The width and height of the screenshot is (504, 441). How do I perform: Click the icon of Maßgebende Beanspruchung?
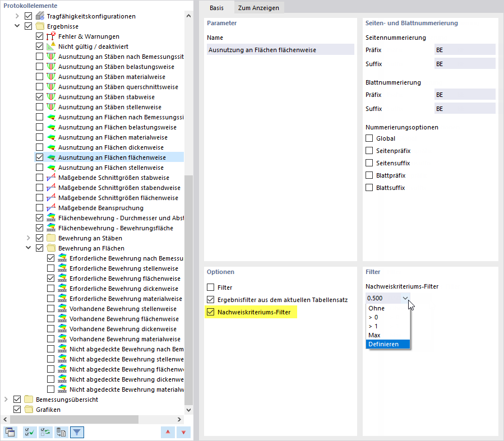pos(51,208)
